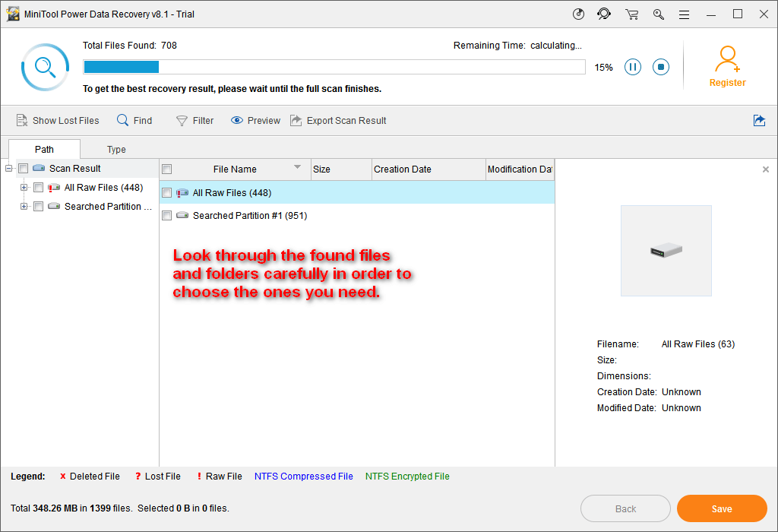Select Searched Partition in the tree
The width and height of the screenshot is (778, 532).
click(x=108, y=207)
